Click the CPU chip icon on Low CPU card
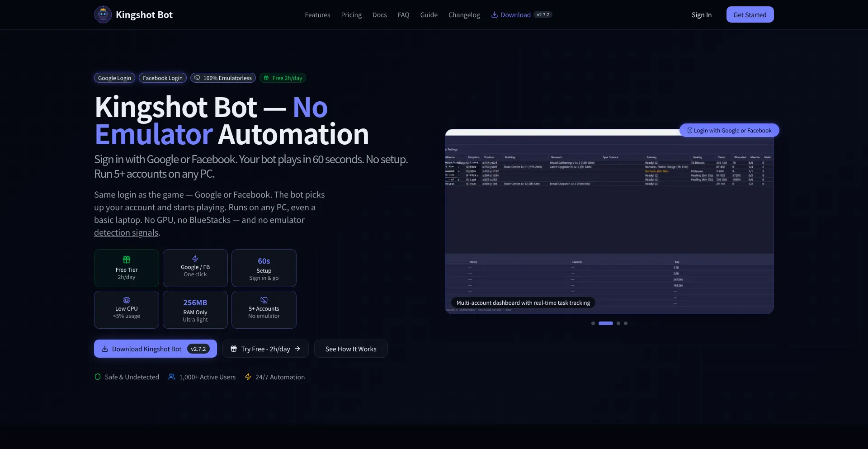Image resolution: width=868 pixels, height=449 pixels. (127, 300)
